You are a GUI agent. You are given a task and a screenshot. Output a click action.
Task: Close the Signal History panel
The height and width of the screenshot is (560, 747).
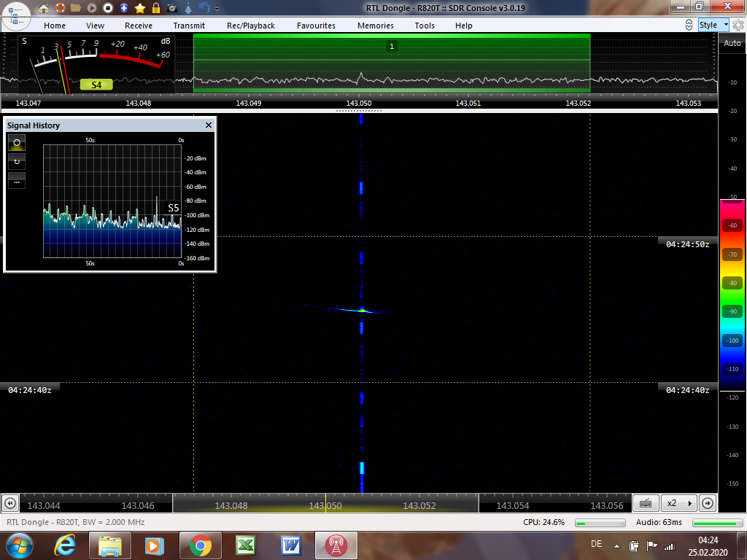(x=208, y=125)
